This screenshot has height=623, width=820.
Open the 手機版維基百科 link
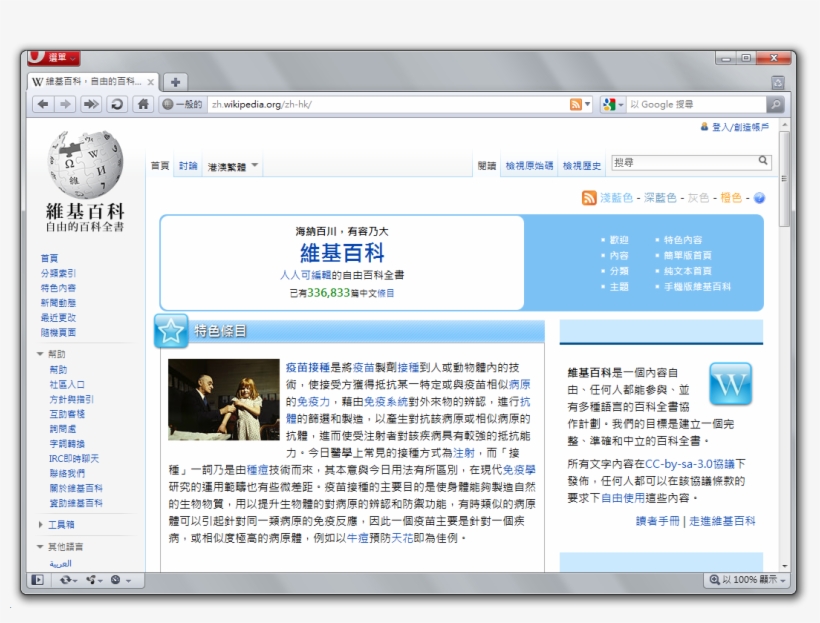(x=697, y=287)
